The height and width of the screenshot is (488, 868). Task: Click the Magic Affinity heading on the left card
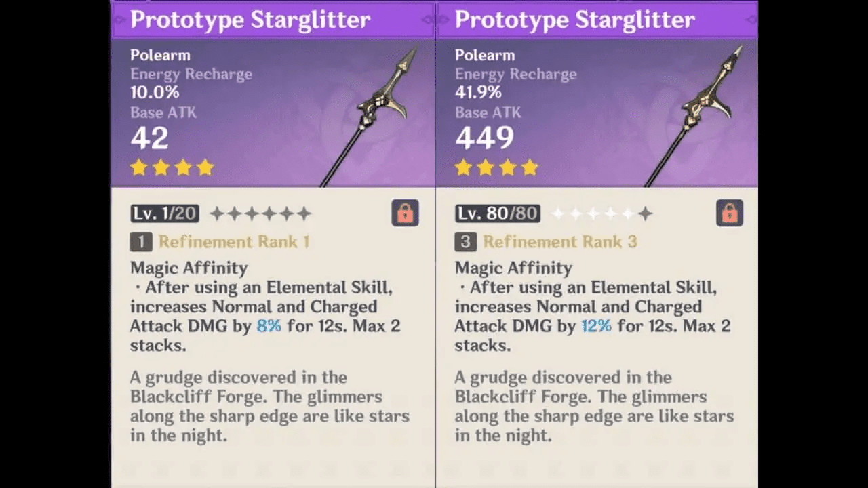[189, 268]
